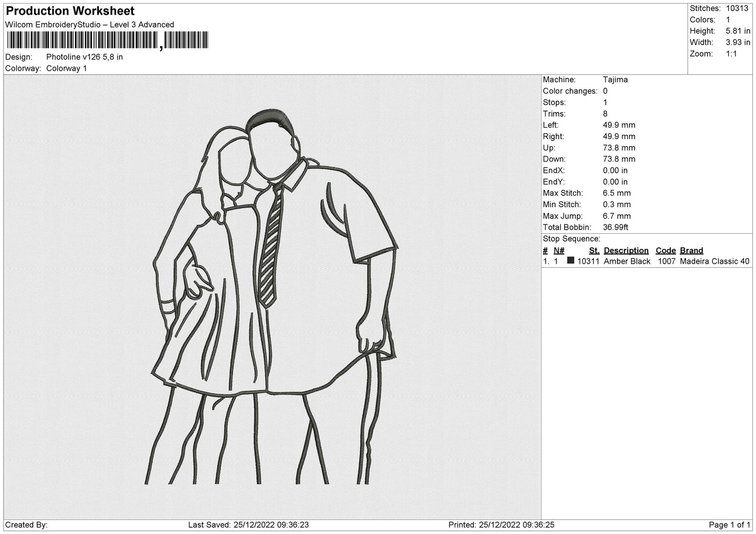Click the Max Jump value 6.7 mm

tap(617, 216)
